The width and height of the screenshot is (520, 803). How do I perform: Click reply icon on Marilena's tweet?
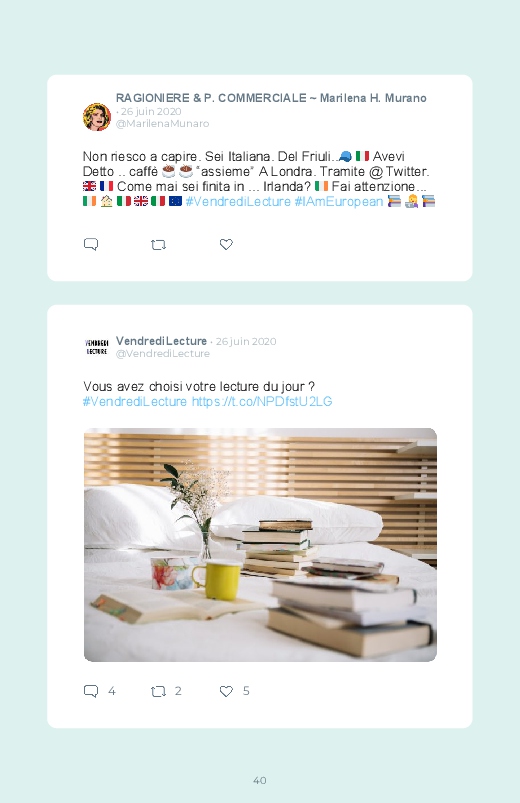click(x=91, y=244)
